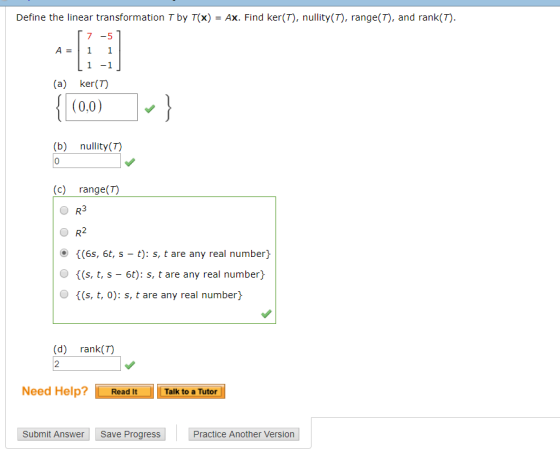Click the "(b) nullity(T)" label
The height and width of the screenshot is (456, 560).
88,146
